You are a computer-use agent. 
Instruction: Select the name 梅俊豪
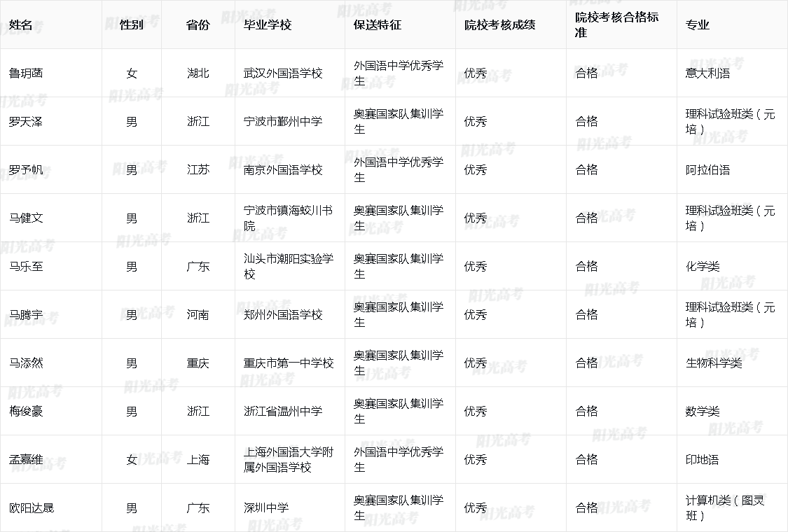(x=26, y=412)
